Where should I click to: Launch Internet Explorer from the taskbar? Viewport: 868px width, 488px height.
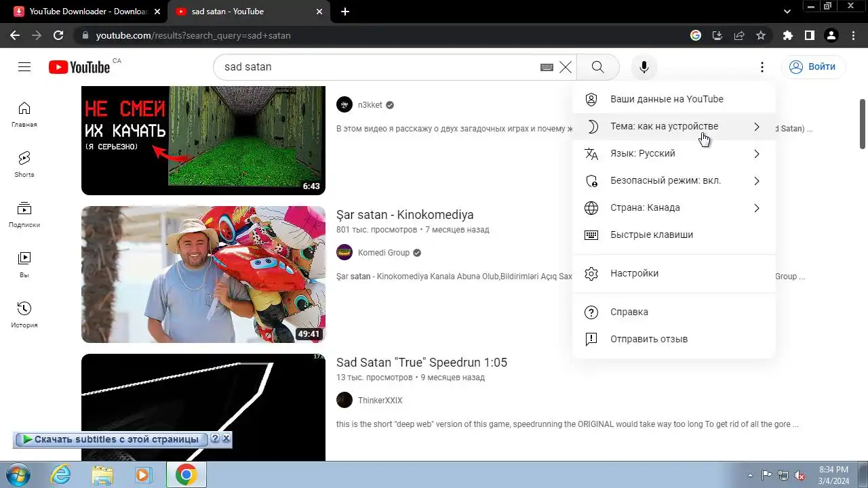[61, 475]
